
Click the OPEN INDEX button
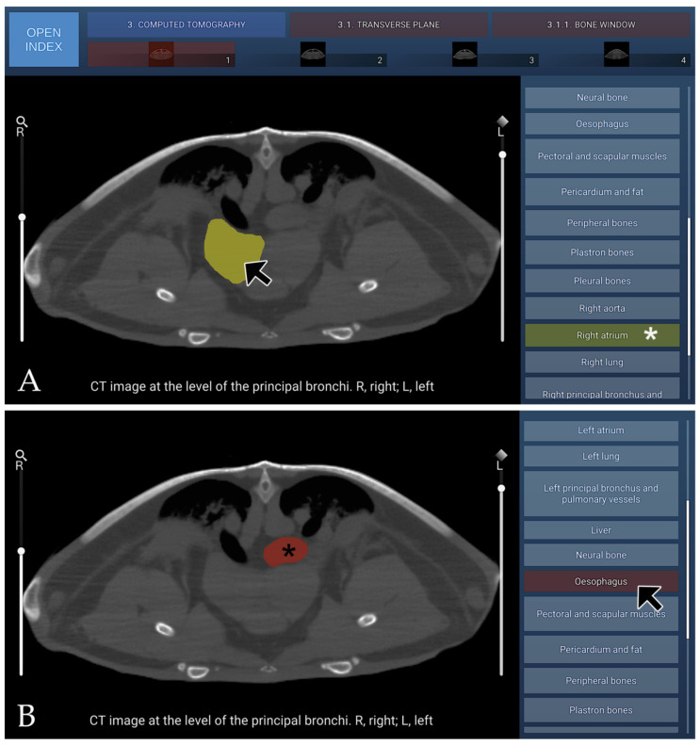click(43, 40)
